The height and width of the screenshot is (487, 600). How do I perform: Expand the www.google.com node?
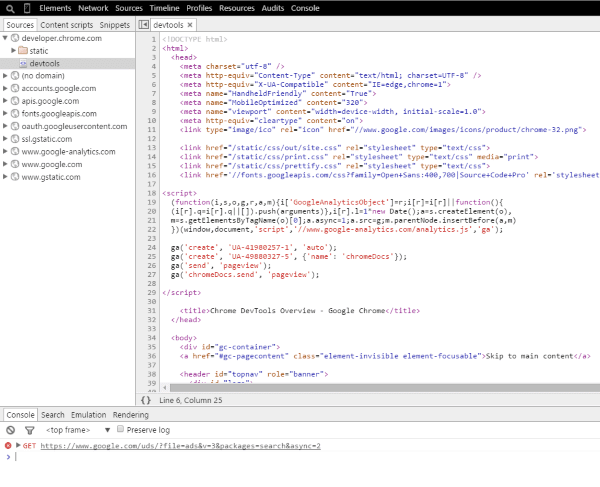(5, 164)
